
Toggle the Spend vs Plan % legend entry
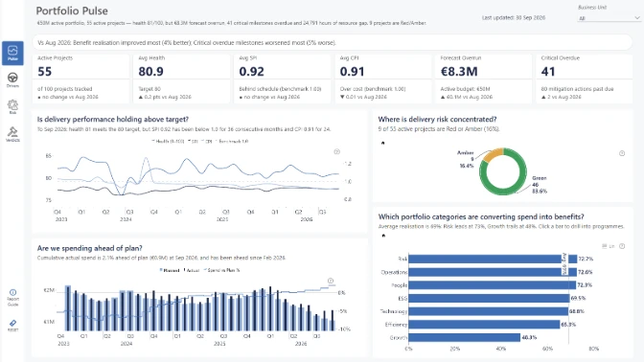(221, 270)
